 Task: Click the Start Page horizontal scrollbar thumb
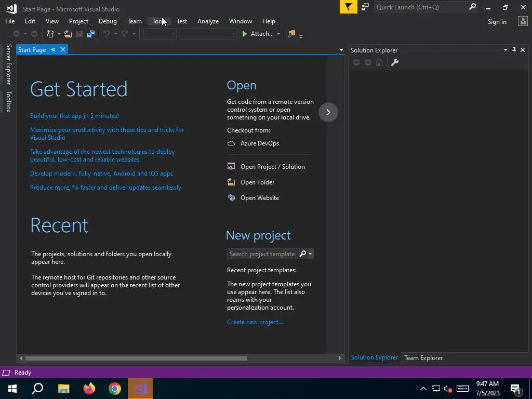point(136,358)
